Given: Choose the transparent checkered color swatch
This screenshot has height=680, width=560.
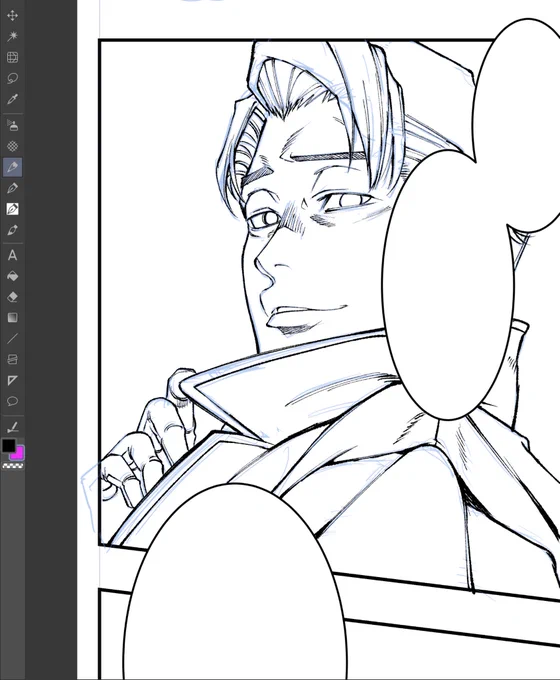Looking at the screenshot, I should [x=13, y=466].
